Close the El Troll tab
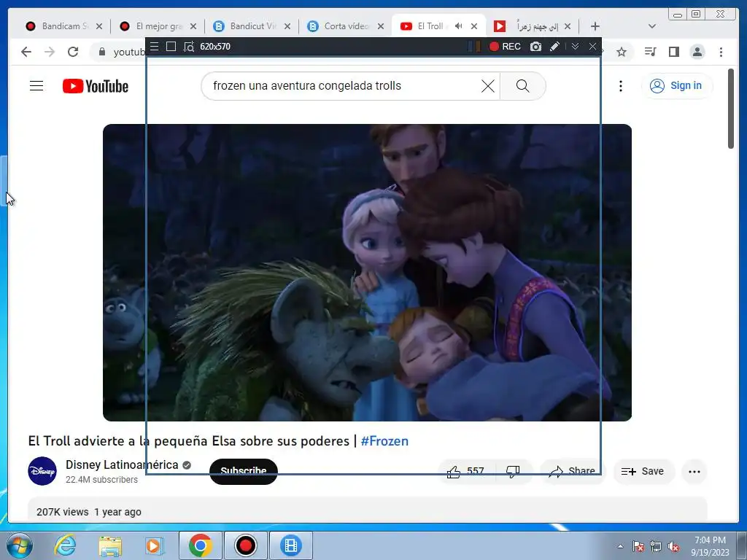 click(x=474, y=26)
